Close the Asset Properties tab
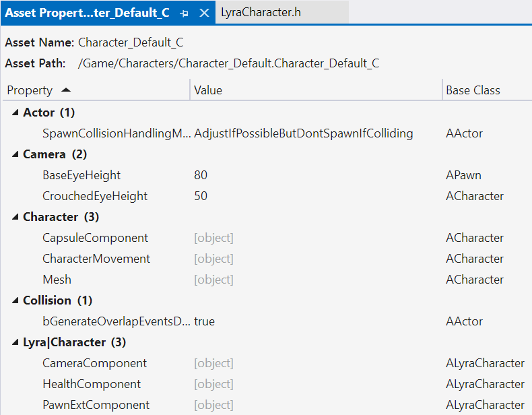532x415 pixels. coord(205,13)
